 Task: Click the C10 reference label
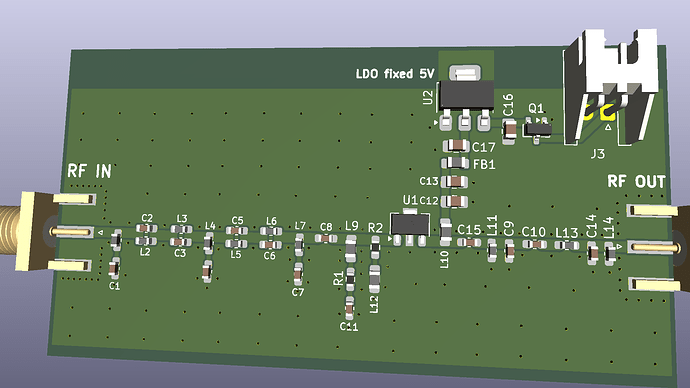534,232
